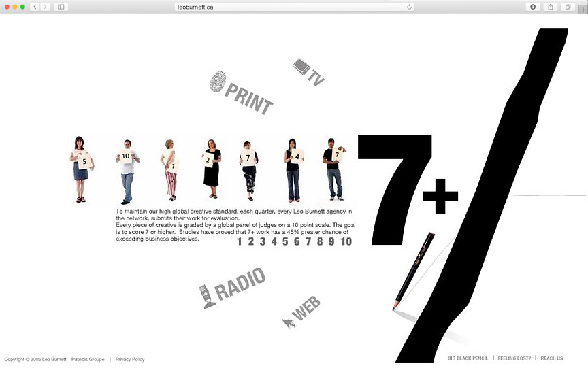This screenshot has width=588, height=370.
Task: Open the Publicis Groupe footer link
Action: coord(88,359)
